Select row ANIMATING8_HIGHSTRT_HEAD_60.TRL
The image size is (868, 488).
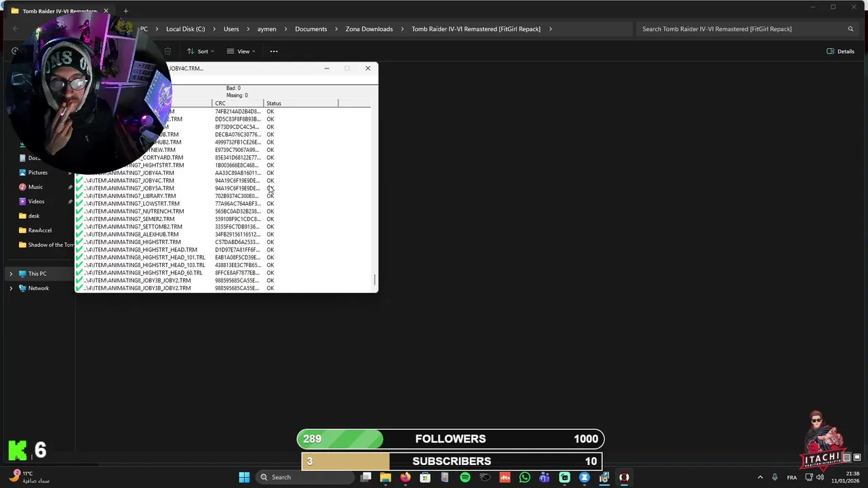tap(224, 272)
